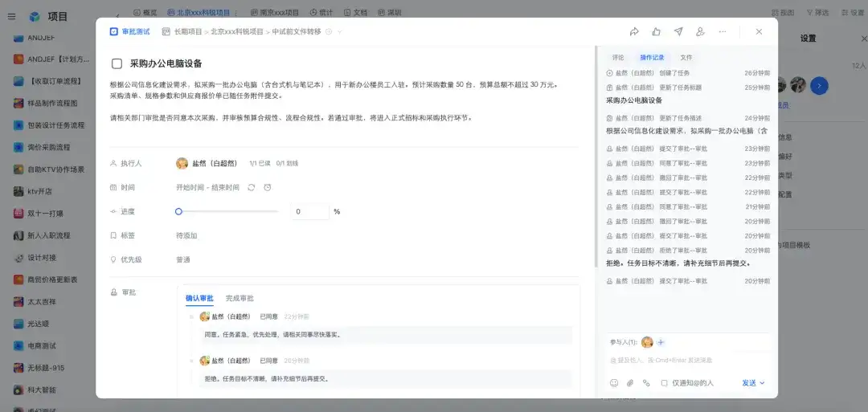
Task: Close the task detail dialog
Action: 759,31
